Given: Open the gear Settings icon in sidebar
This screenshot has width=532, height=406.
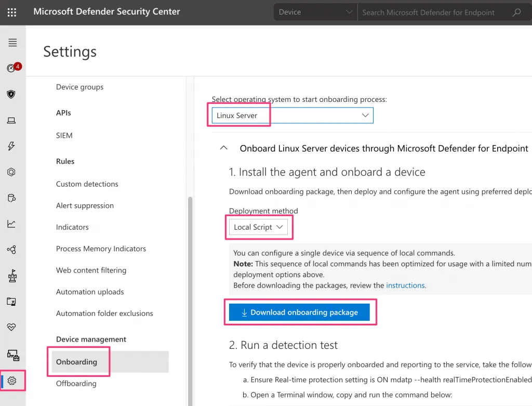Looking at the screenshot, I should click(12, 381).
